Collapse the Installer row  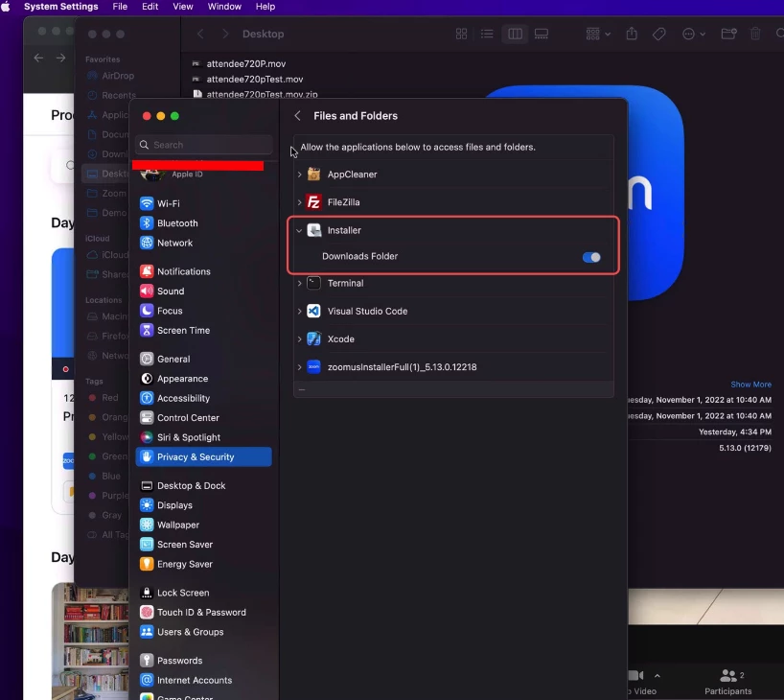(299, 230)
